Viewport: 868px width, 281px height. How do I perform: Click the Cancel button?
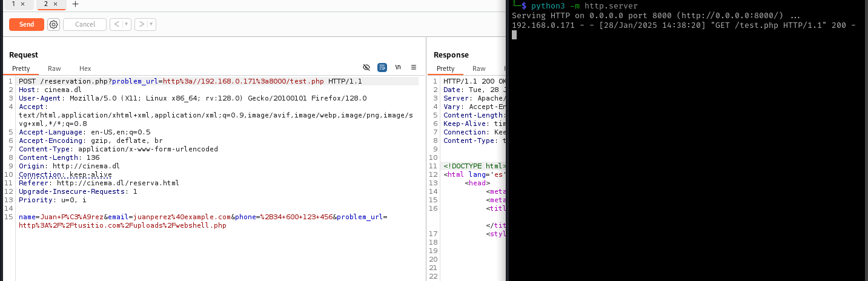85,24
